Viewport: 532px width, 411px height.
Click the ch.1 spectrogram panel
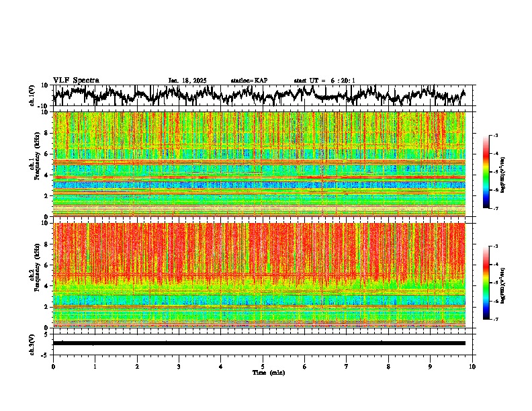pos(259,164)
